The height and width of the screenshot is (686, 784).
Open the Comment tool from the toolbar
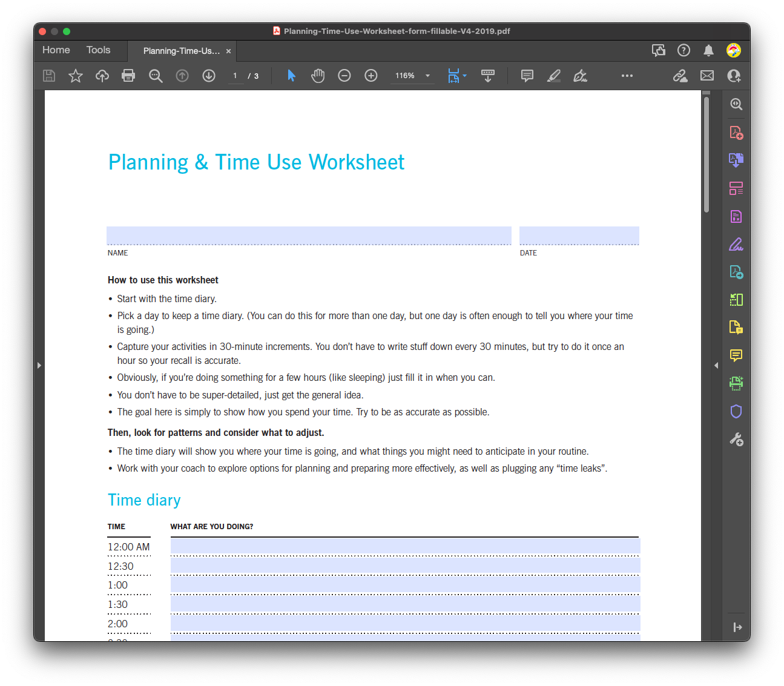click(527, 76)
